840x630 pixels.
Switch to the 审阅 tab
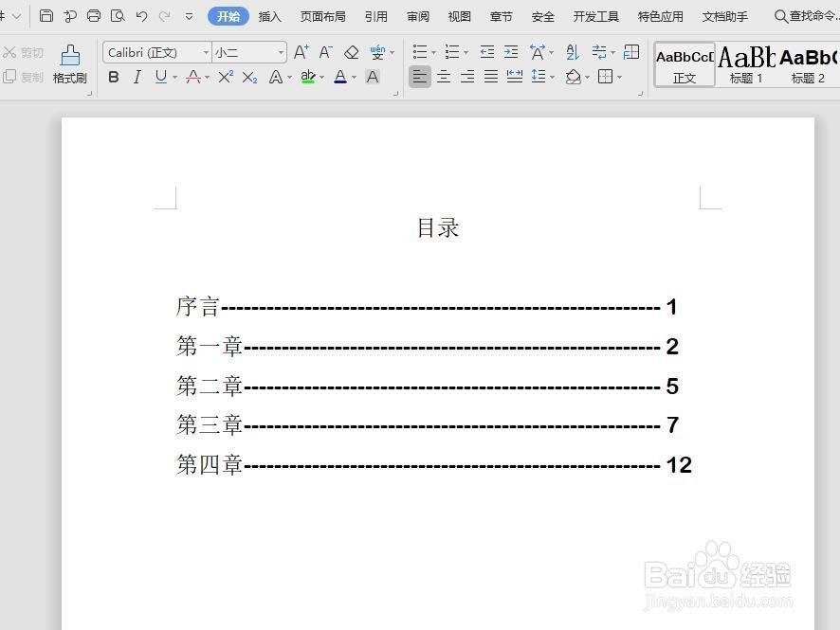[x=418, y=17]
